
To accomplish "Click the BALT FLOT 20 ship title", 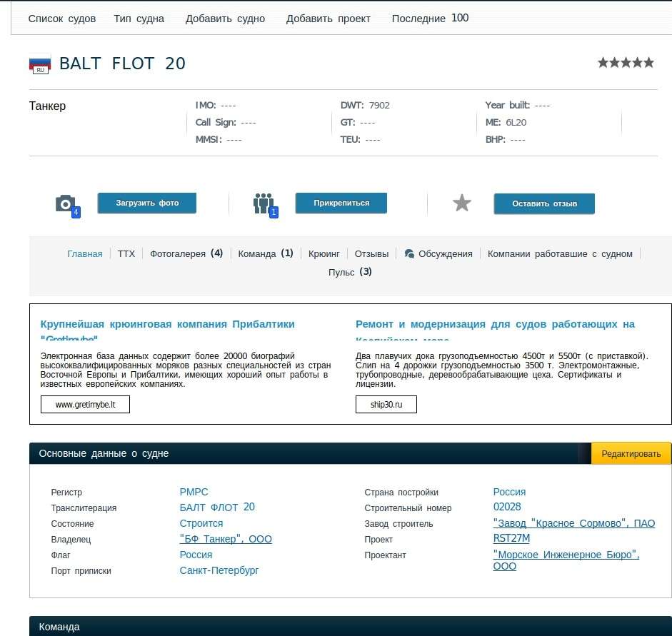I will click(x=123, y=64).
